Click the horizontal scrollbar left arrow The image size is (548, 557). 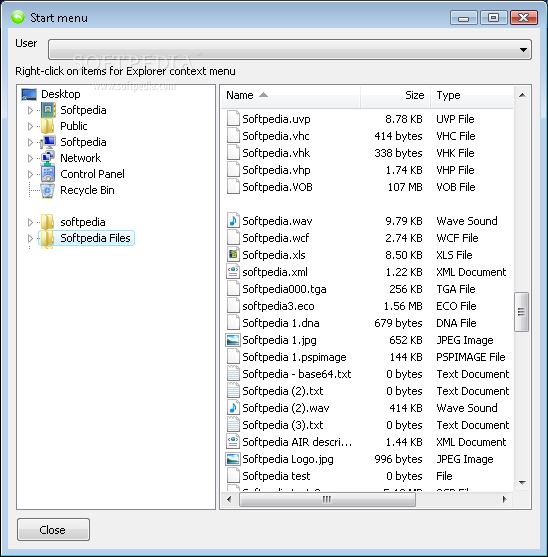(229, 499)
